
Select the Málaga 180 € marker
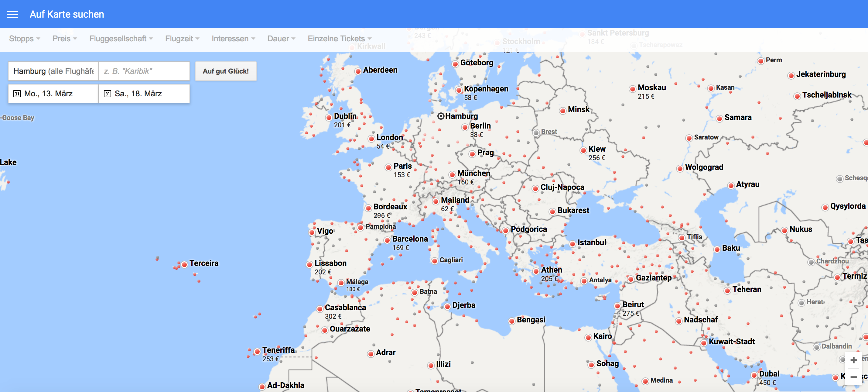[341, 283]
